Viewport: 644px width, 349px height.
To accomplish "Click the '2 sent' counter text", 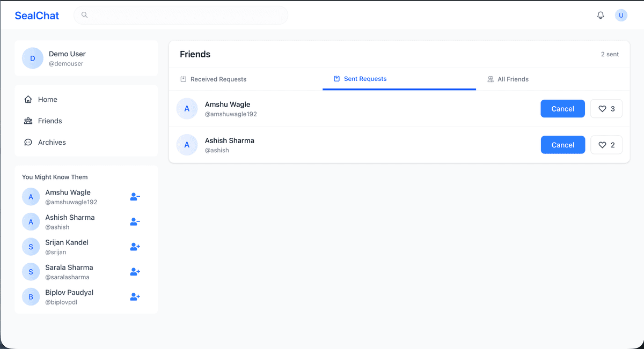I will click(x=610, y=54).
